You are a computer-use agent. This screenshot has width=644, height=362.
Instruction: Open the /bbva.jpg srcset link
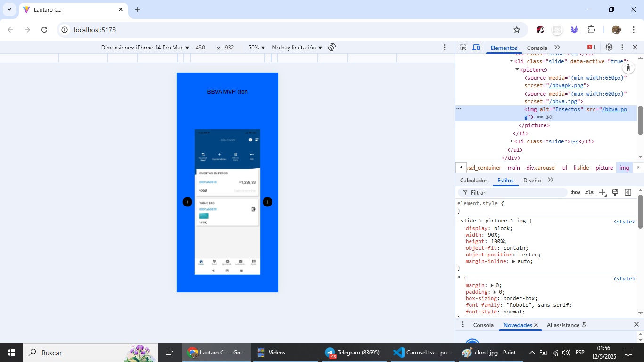(564, 101)
